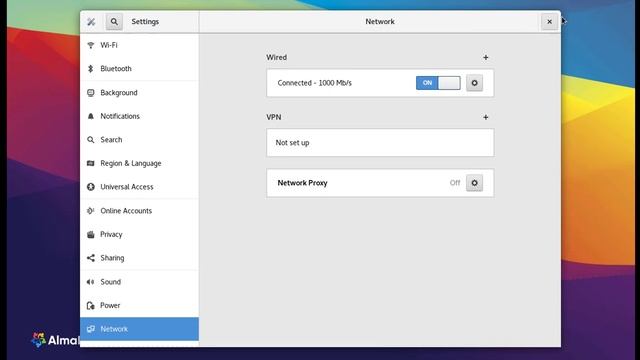Open wired connection gear settings
The width and height of the screenshot is (640, 360).
pyautogui.click(x=474, y=83)
